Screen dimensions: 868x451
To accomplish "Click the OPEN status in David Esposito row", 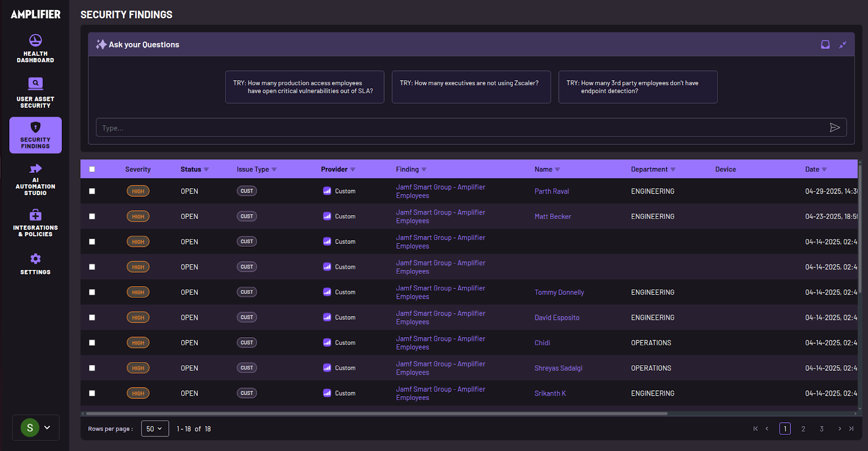I will (x=189, y=318).
